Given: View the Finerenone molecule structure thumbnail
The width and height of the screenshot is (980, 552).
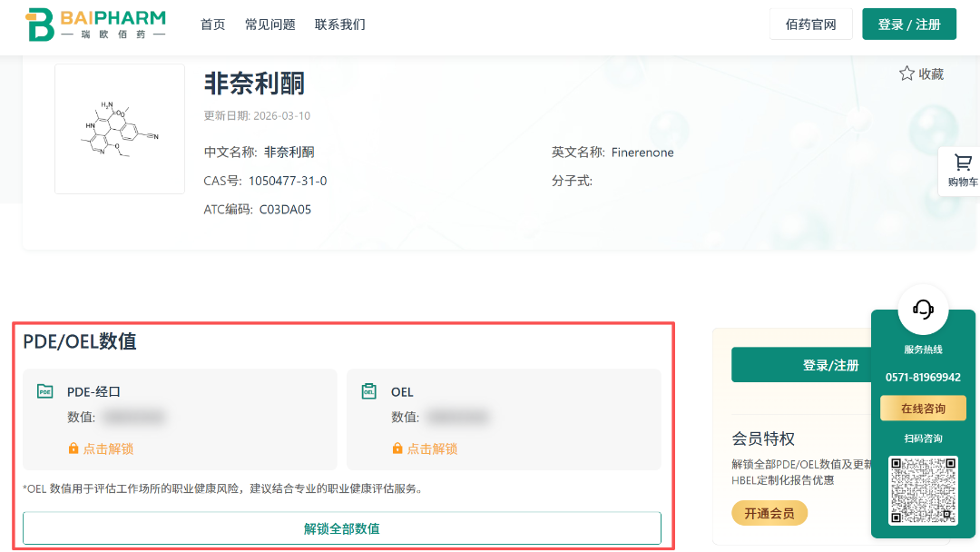Looking at the screenshot, I should 120,129.
